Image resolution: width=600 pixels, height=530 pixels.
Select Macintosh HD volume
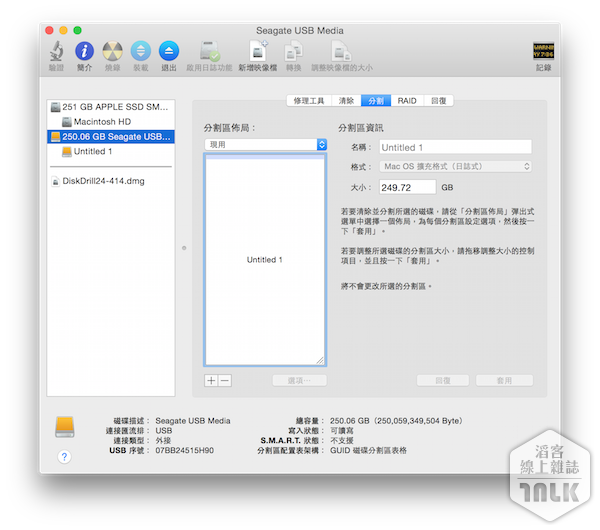[x=111, y=122]
